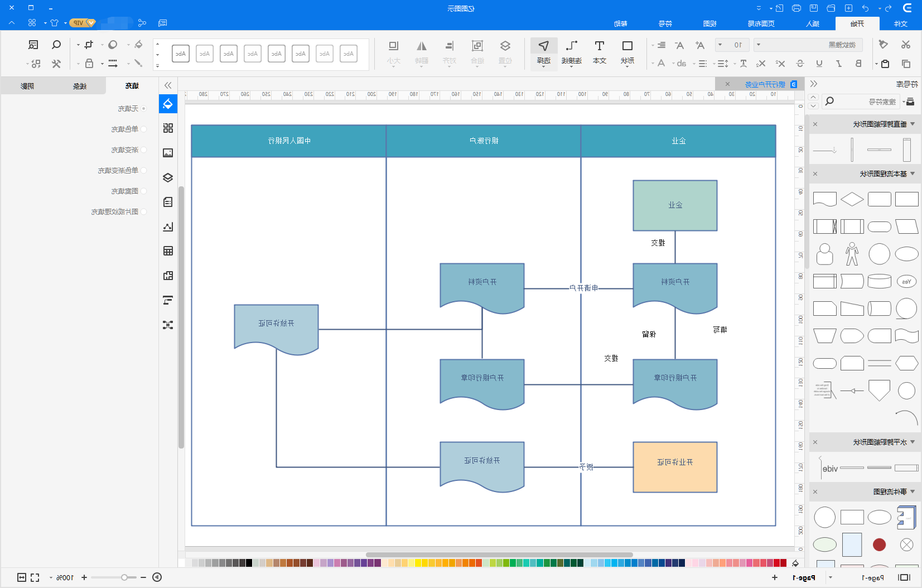Collapse the 垂直跨职能图形状 library section
Image resolution: width=922 pixels, height=588 pixels.
913,124
